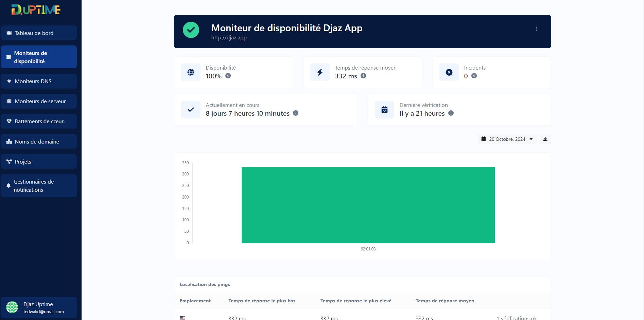Click info icon next to 100%

(x=228, y=76)
